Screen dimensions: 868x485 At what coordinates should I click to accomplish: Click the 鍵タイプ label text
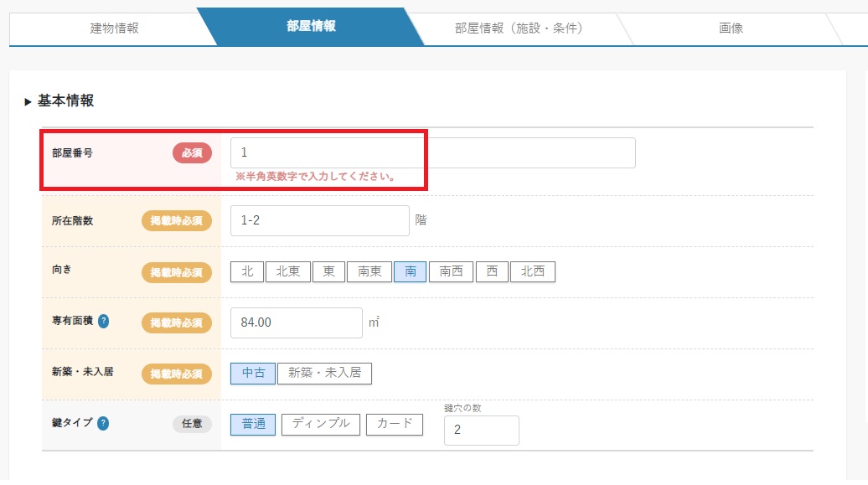pos(73,423)
